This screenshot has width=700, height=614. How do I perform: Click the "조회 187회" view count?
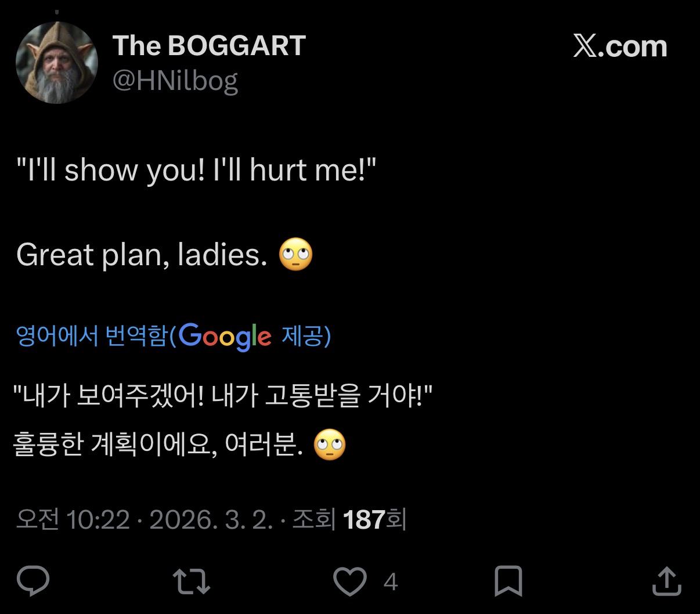[349, 519]
